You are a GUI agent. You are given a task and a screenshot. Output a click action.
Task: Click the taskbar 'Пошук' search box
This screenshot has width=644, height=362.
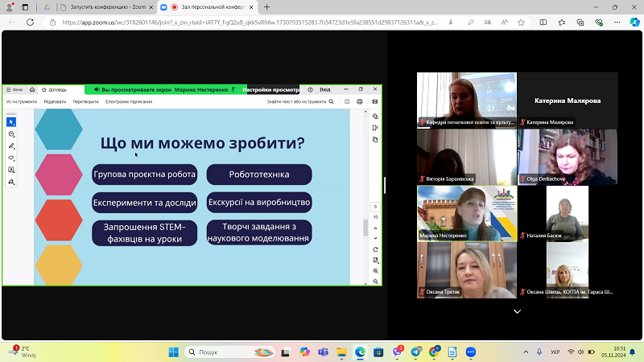click(x=229, y=352)
